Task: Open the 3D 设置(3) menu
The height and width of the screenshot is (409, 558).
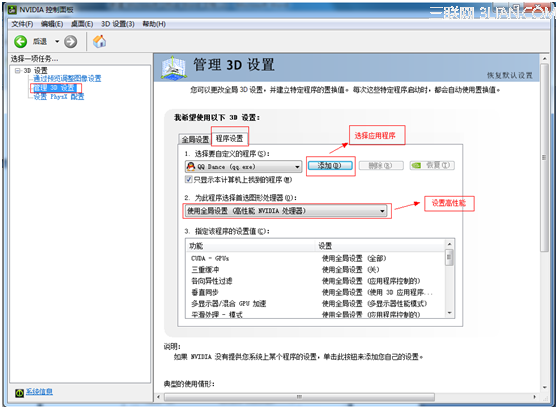Action: pos(118,24)
